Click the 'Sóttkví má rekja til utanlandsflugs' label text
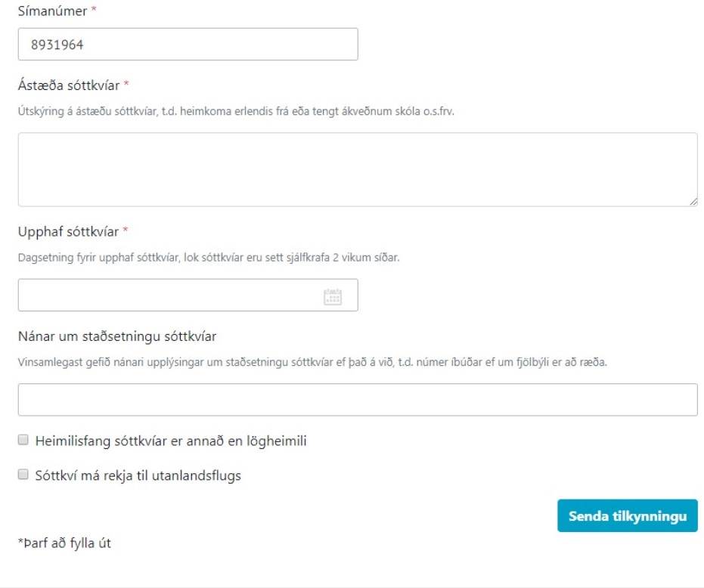 pos(138,475)
